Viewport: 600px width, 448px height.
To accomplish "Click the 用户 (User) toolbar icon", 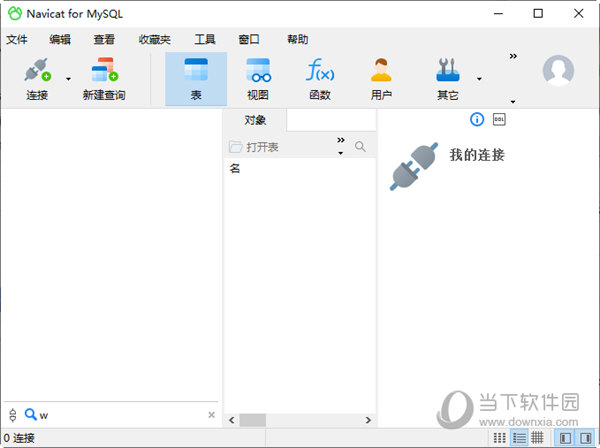I will tap(381, 77).
